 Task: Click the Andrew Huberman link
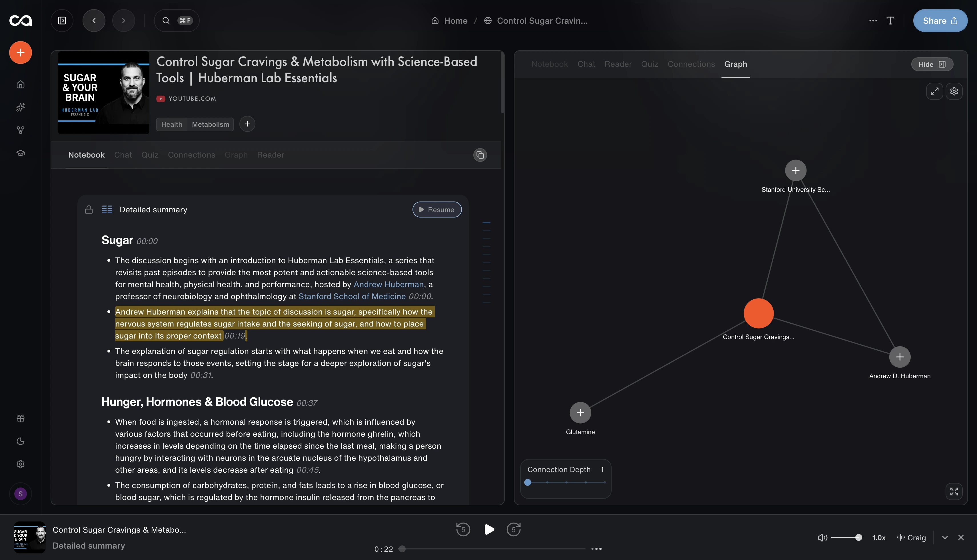pyautogui.click(x=389, y=284)
